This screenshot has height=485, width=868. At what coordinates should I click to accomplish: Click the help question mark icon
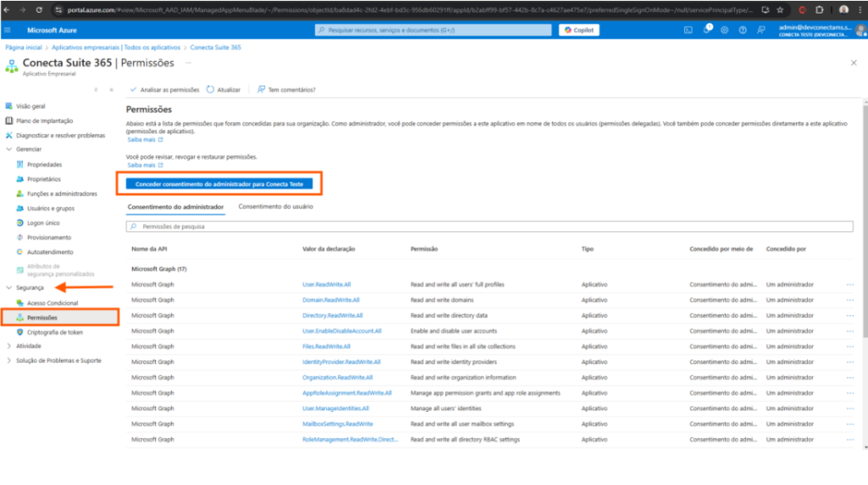pyautogui.click(x=743, y=30)
